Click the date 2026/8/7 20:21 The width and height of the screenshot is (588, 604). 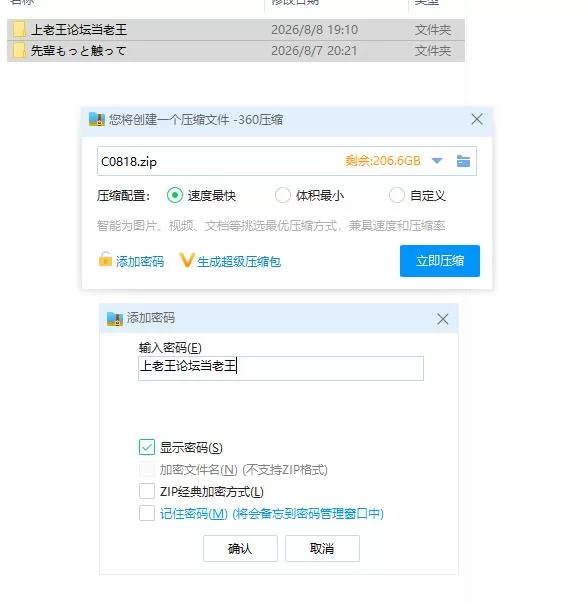[x=314, y=50]
